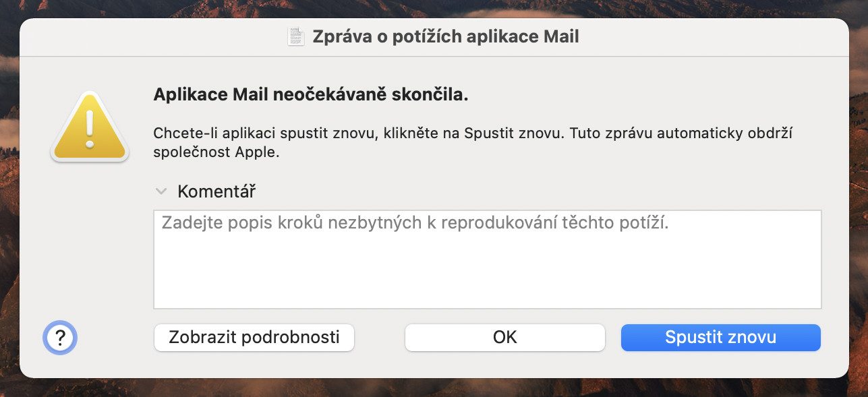Show crash details via Zobrazit podrobnosti
The image size is (868, 397).
click(x=254, y=337)
